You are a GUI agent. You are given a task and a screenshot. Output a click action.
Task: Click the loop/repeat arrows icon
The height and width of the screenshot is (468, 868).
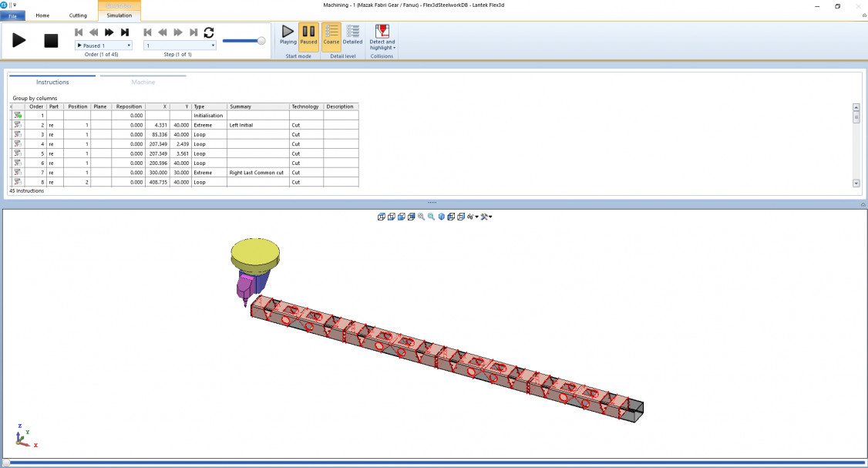point(208,32)
